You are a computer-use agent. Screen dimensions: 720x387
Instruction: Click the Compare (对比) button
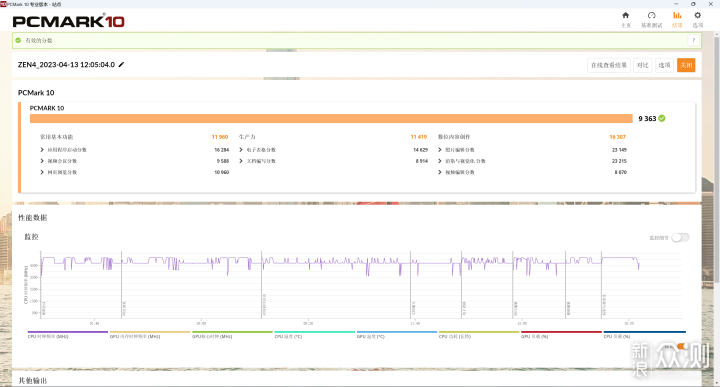click(x=642, y=65)
